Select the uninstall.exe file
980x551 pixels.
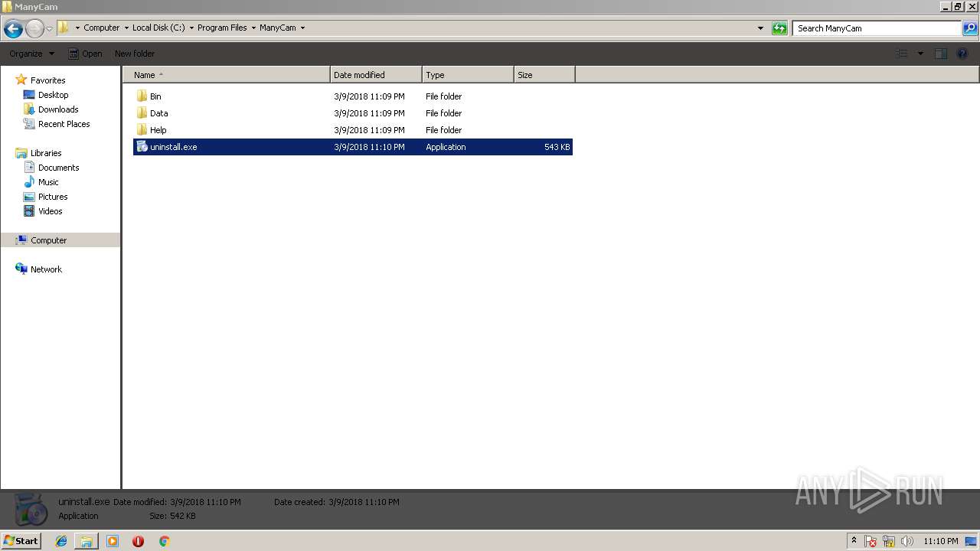point(353,147)
